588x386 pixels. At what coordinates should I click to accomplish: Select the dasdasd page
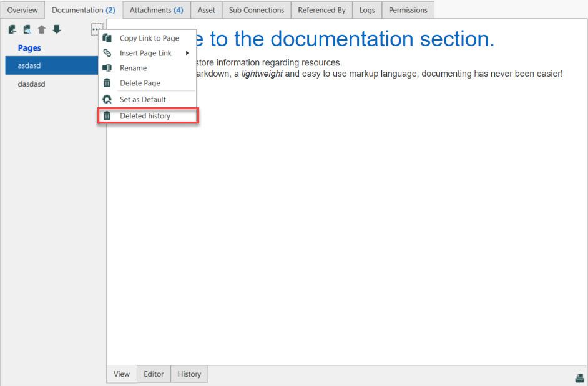click(x=31, y=84)
